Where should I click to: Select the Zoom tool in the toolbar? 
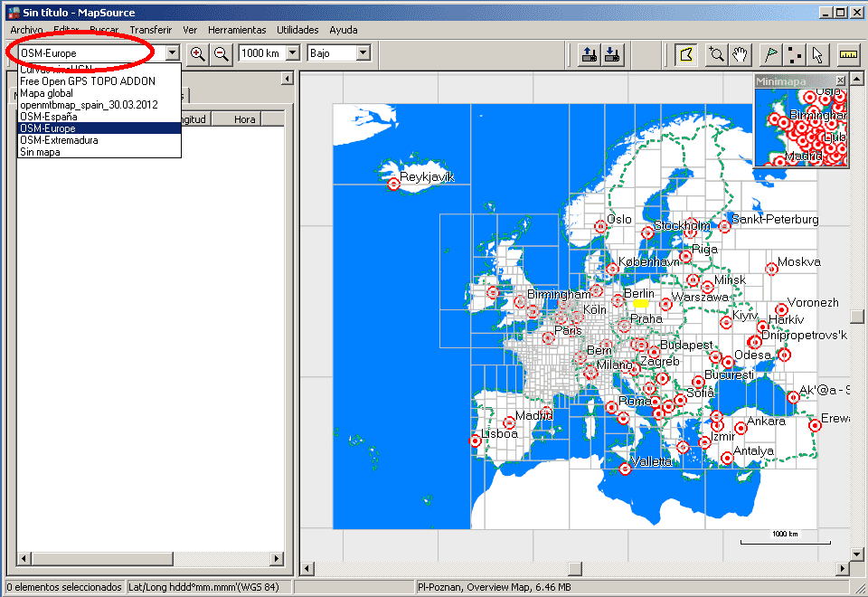pos(716,54)
